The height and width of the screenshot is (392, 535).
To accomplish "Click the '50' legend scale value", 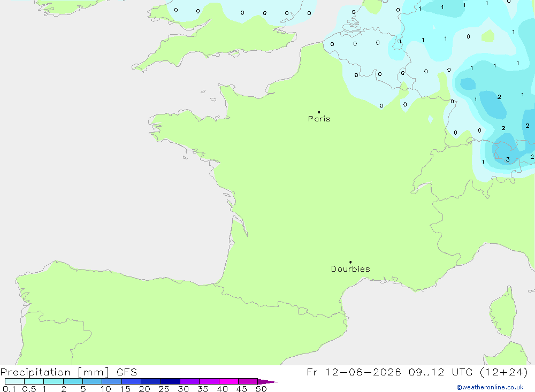I will pyautogui.click(x=262, y=389).
